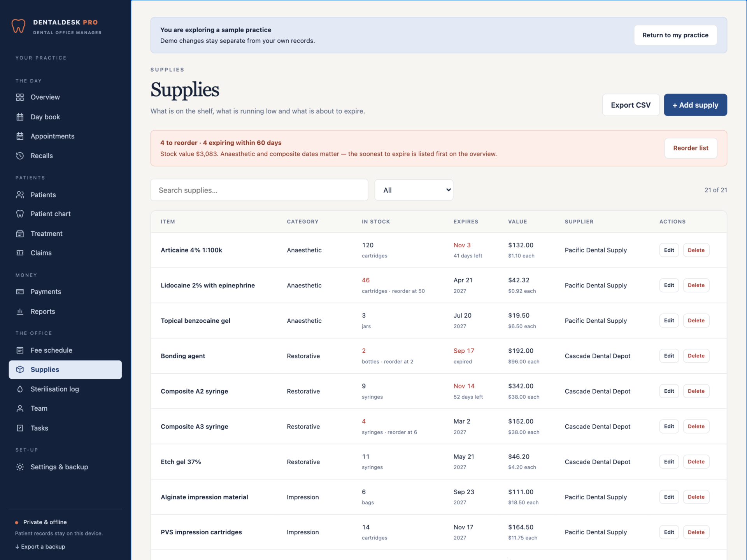This screenshot has width=747, height=560.
Task: Click the EXPIRES column header
Action: (x=466, y=222)
